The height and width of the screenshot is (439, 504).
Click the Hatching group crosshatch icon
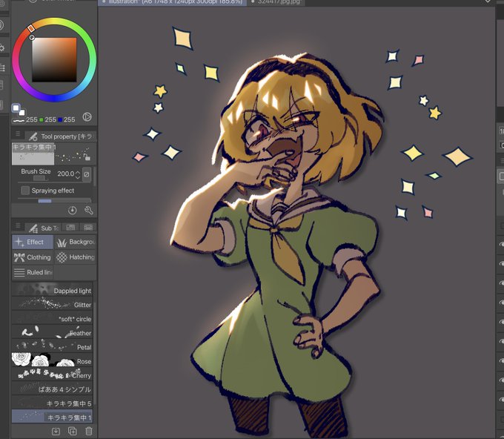(62, 257)
